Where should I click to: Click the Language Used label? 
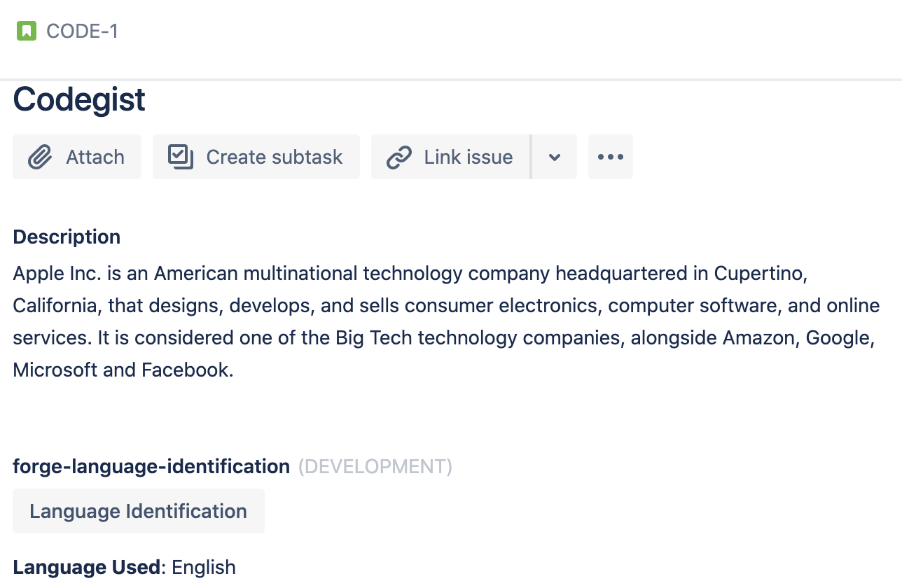(x=87, y=567)
